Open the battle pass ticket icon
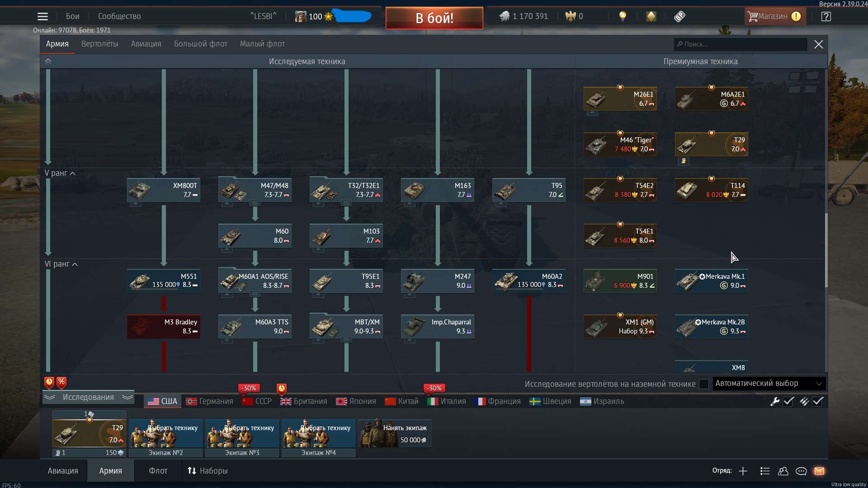The image size is (868, 488). pyautogui.click(x=679, y=16)
